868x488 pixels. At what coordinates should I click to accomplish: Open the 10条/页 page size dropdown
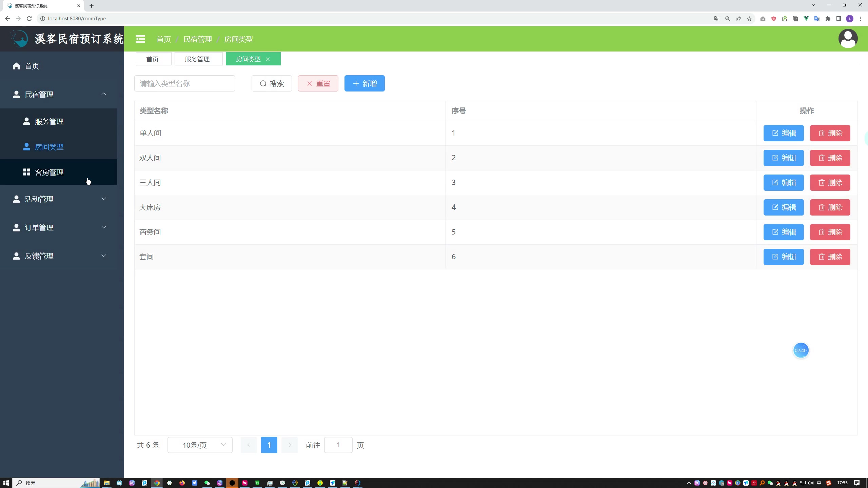pyautogui.click(x=200, y=445)
